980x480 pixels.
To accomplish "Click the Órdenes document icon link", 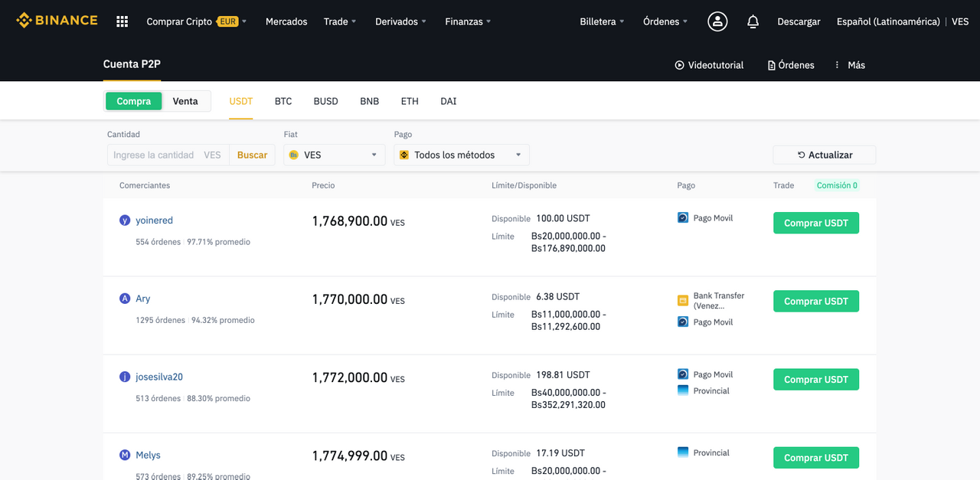I will (x=791, y=65).
